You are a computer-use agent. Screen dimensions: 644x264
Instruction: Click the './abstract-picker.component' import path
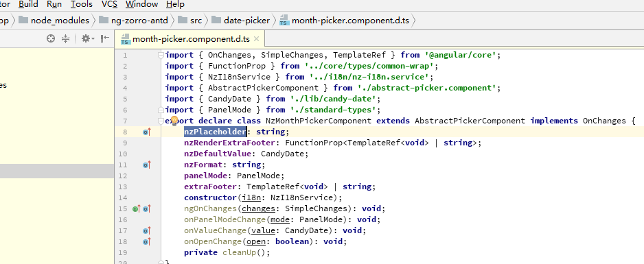point(427,88)
